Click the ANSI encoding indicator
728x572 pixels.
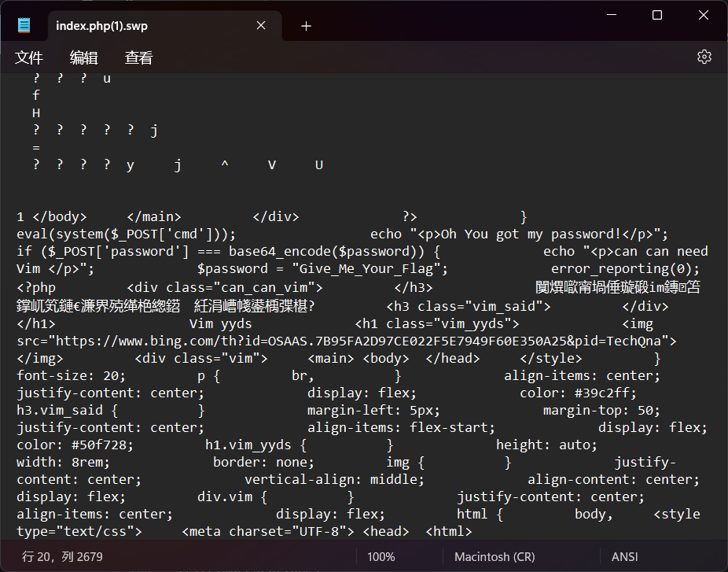626,556
